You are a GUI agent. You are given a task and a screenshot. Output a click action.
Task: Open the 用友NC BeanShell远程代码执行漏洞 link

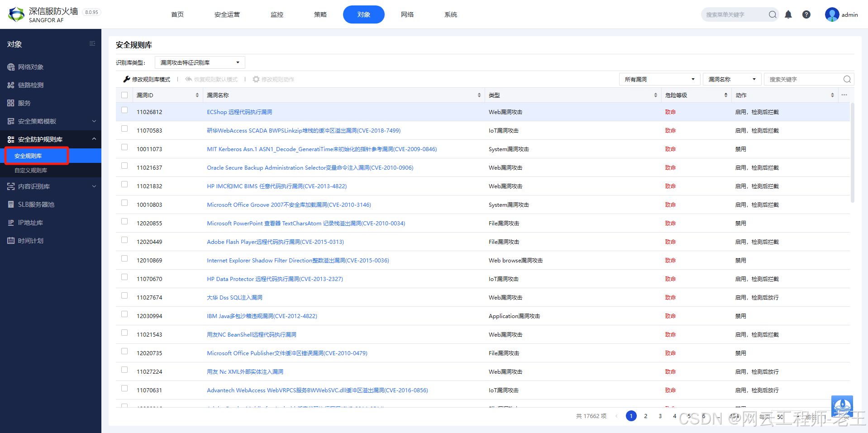[x=252, y=335]
